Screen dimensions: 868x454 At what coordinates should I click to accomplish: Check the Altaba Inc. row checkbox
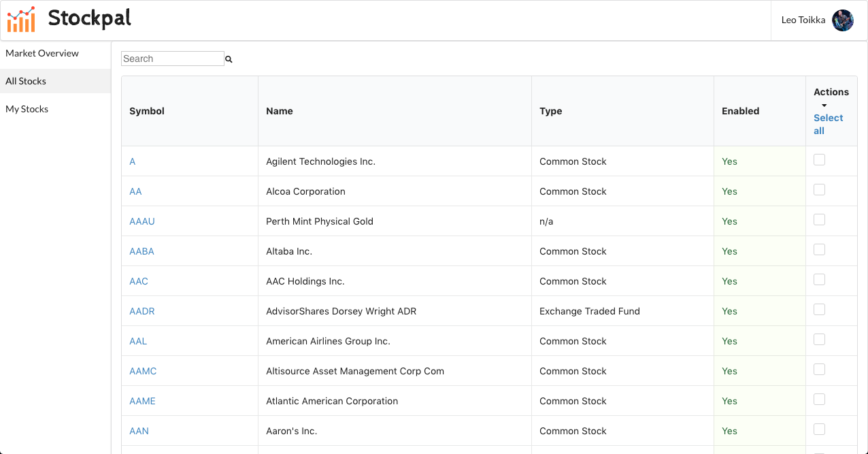click(x=819, y=249)
